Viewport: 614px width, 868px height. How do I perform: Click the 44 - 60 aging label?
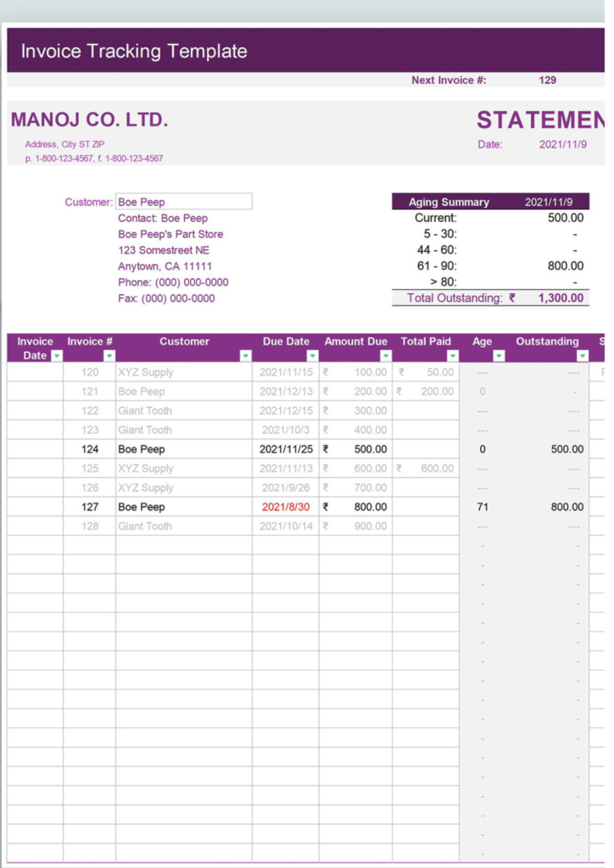click(437, 250)
